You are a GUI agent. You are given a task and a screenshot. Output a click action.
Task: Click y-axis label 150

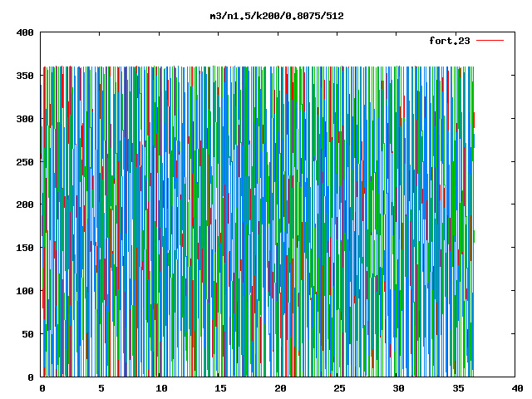pos(25,248)
